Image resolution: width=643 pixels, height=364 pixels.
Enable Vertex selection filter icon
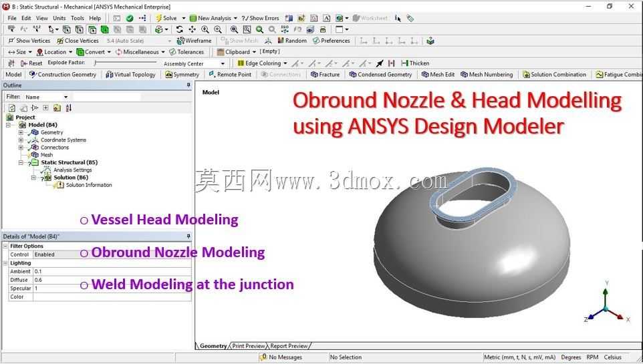tap(66, 29)
